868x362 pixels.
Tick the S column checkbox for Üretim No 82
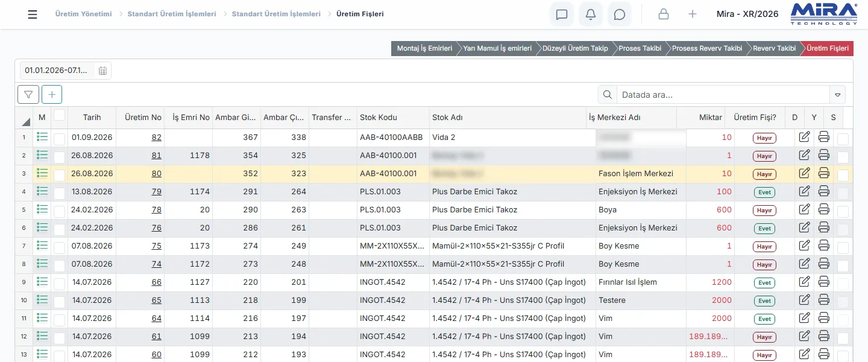[x=843, y=139]
